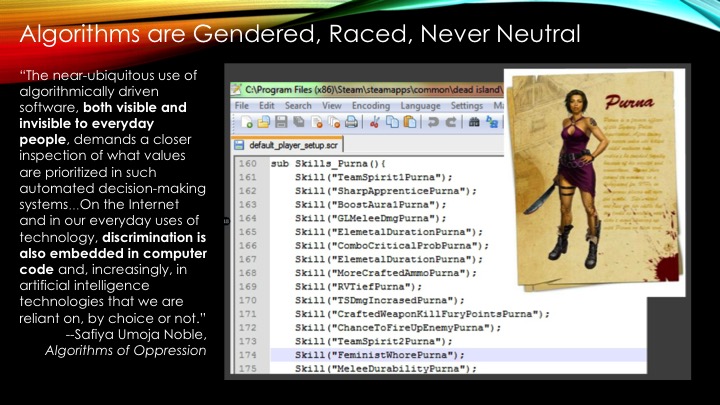Click the attribution '--Safiya Umoja Noble,'
The height and width of the screenshot is (405, 720).
click(136, 334)
